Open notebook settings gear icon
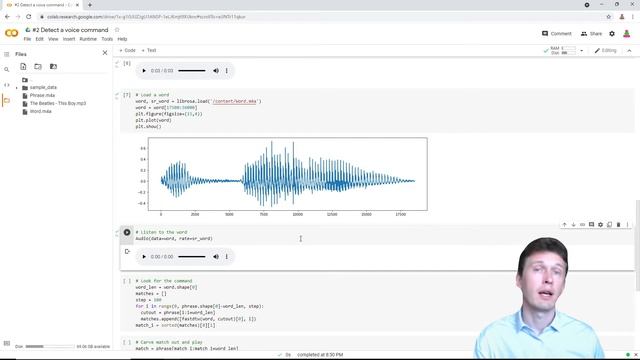Viewport: 640px width, 360px height. point(612,33)
